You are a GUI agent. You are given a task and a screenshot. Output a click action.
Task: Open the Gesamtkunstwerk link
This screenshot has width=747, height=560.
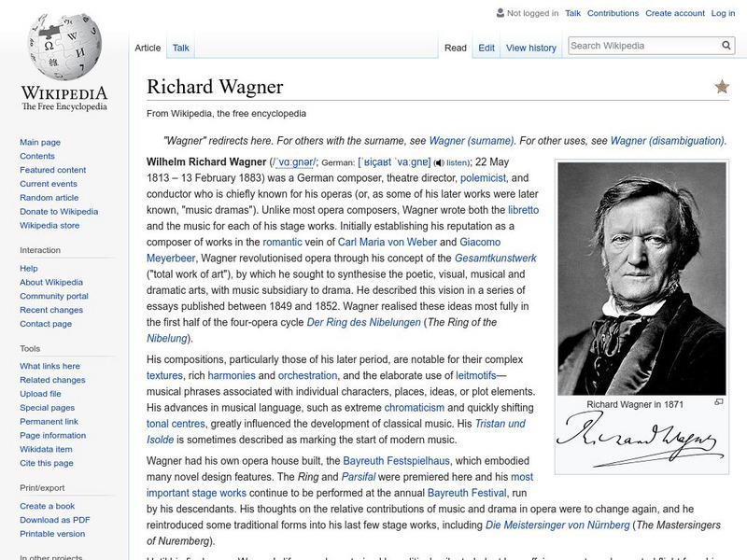tap(495, 259)
